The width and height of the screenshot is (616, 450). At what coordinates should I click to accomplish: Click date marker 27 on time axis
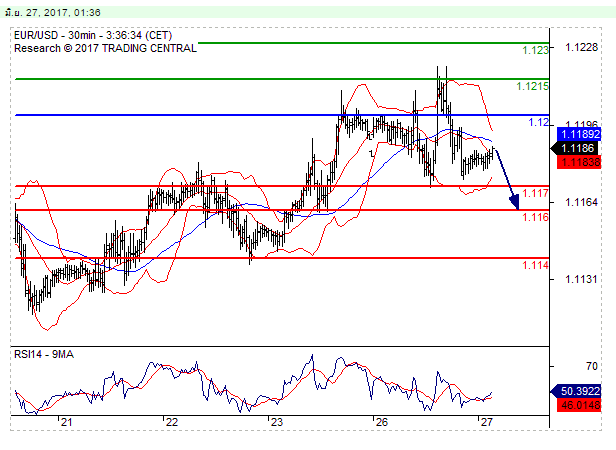click(x=486, y=422)
